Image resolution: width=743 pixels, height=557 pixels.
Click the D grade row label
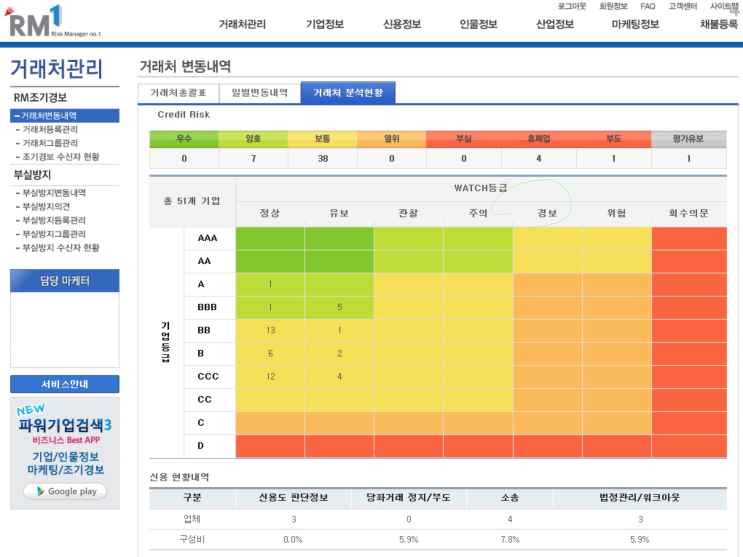(200, 446)
